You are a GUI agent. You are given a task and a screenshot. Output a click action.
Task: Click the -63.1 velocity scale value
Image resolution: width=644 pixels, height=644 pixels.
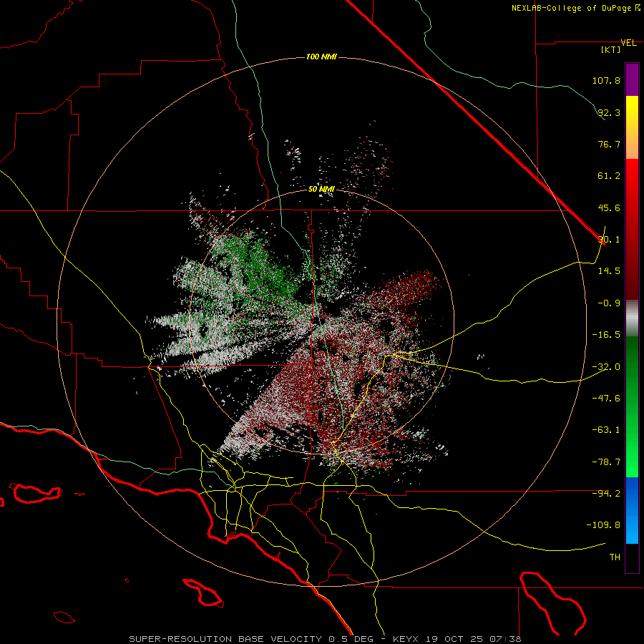tap(606, 430)
